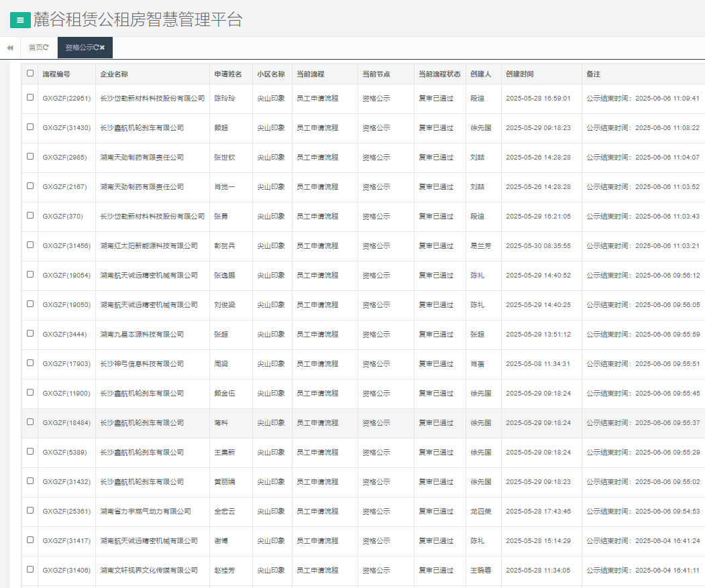
Task: Toggle the green hamburger sidebar menu
Action: coord(20,20)
